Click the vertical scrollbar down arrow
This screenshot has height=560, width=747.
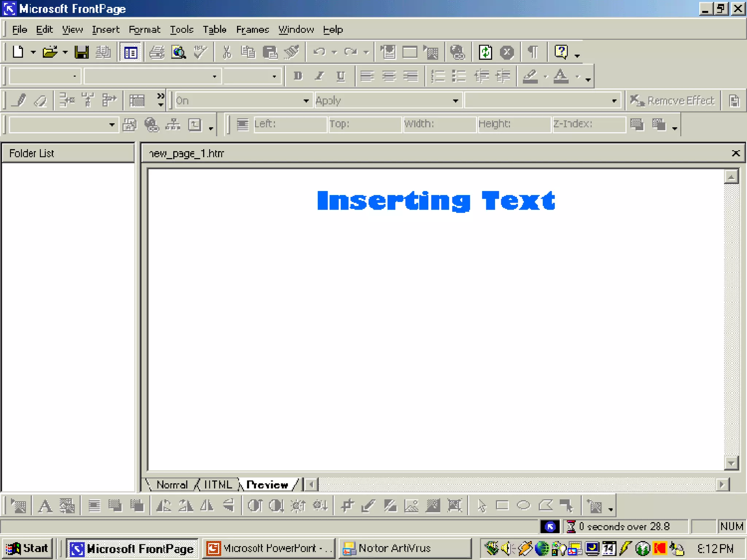731,463
